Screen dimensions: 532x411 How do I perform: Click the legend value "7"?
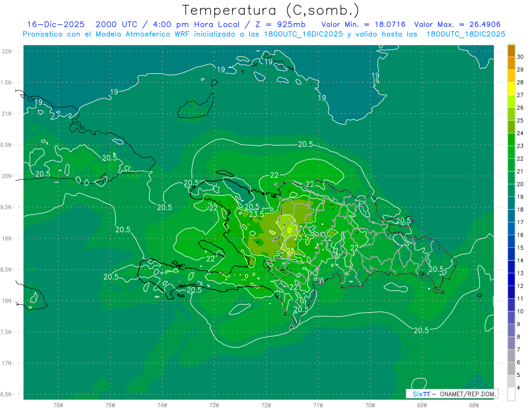click(520, 349)
